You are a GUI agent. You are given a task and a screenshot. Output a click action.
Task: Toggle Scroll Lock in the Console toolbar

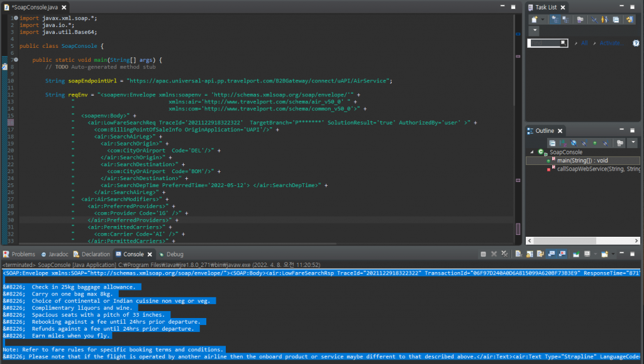click(529, 254)
